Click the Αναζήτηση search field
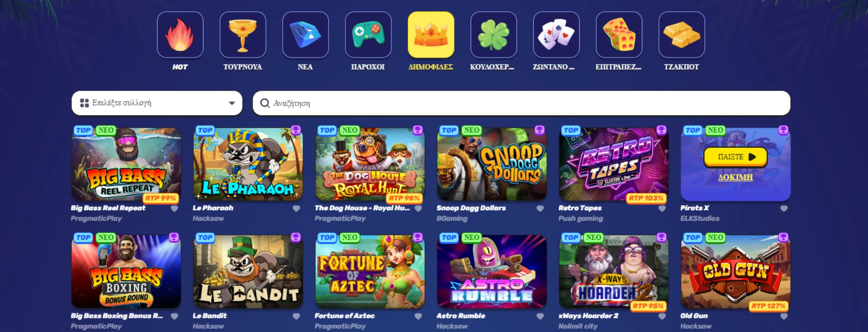Screen dimensions: 868x332 coord(522,103)
